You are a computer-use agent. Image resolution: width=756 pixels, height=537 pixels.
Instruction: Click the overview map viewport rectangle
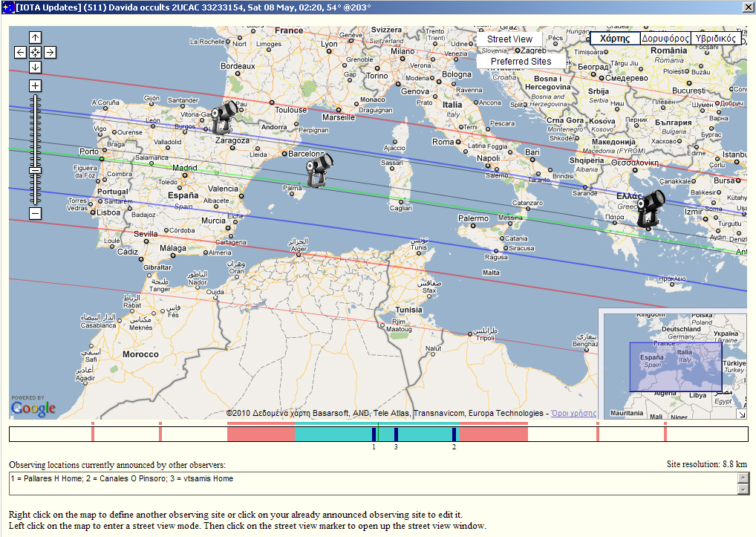pos(676,367)
